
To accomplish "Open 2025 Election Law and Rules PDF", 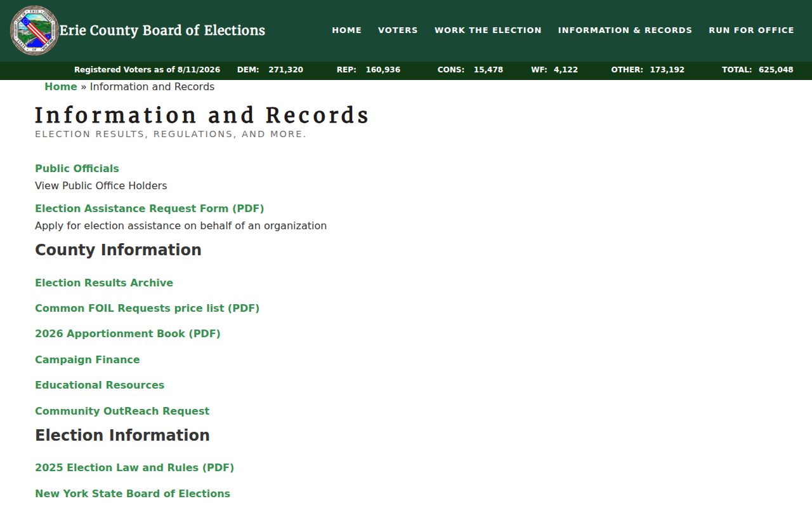I will (x=134, y=467).
